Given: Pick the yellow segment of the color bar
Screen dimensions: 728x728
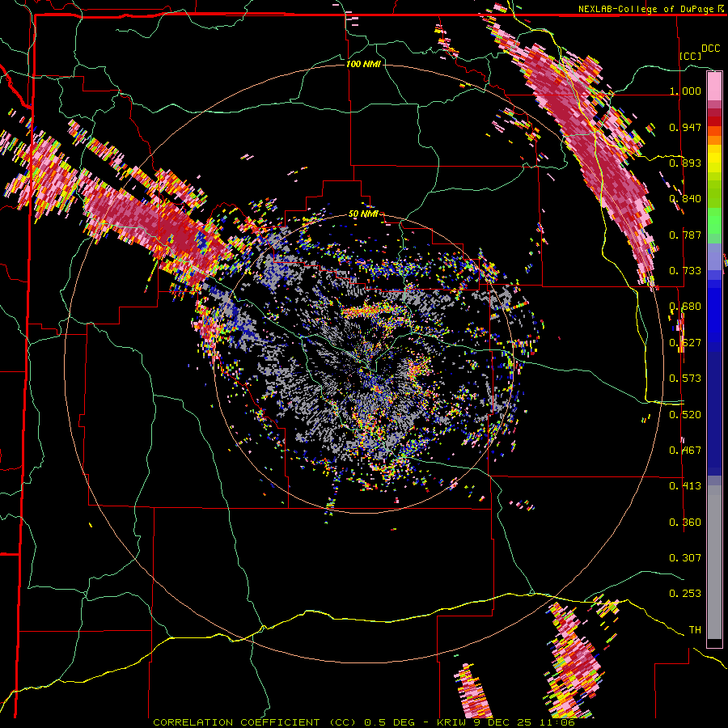Looking at the screenshot, I should point(714,159).
